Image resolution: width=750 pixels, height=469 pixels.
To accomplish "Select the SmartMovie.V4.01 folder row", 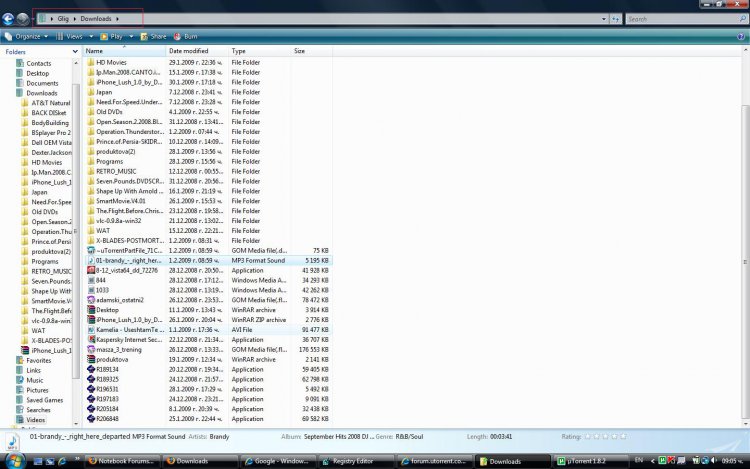I will (x=209, y=201).
